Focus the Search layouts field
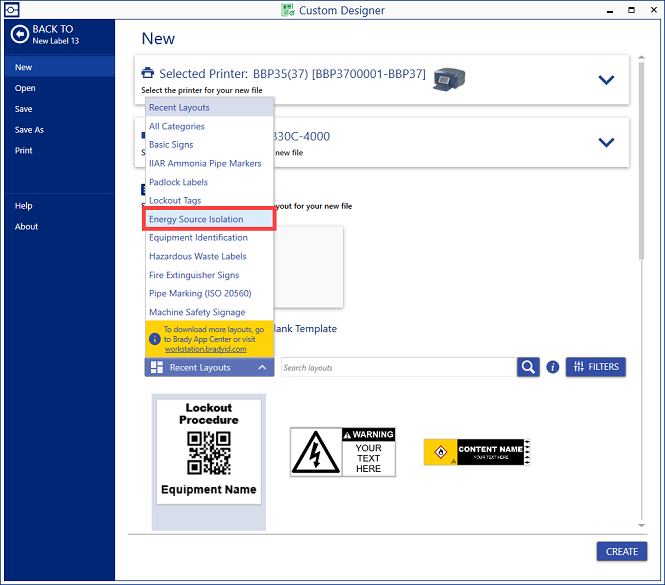The image size is (665, 585). click(399, 367)
